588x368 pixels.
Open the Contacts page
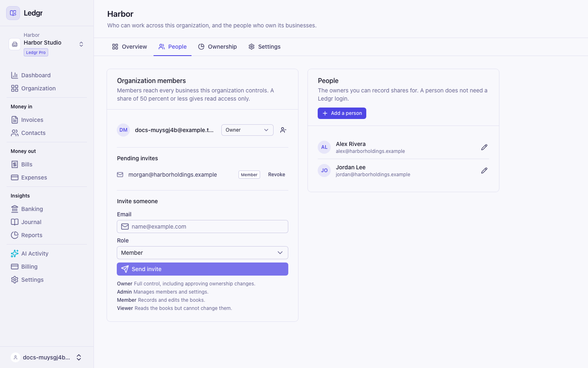47,133
